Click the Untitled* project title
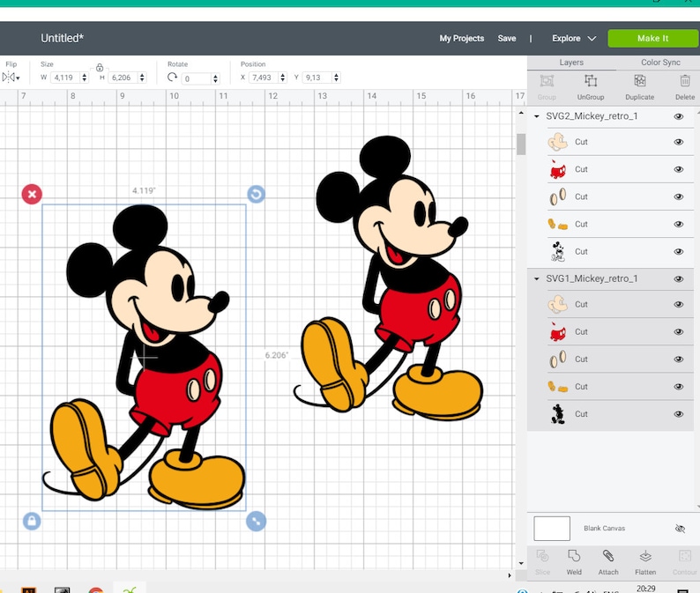This screenshot has width=700, height=593. (62, 39)
